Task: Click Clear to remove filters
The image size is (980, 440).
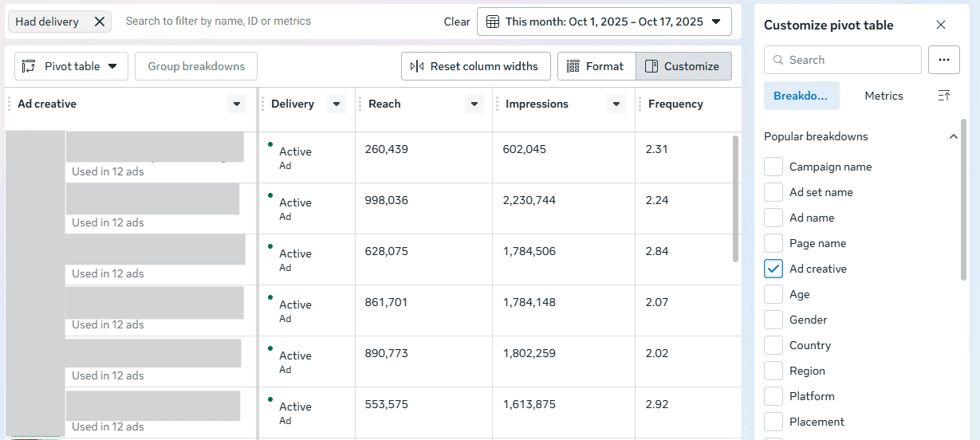Action: pyautogui.click(x=457, y=22)
